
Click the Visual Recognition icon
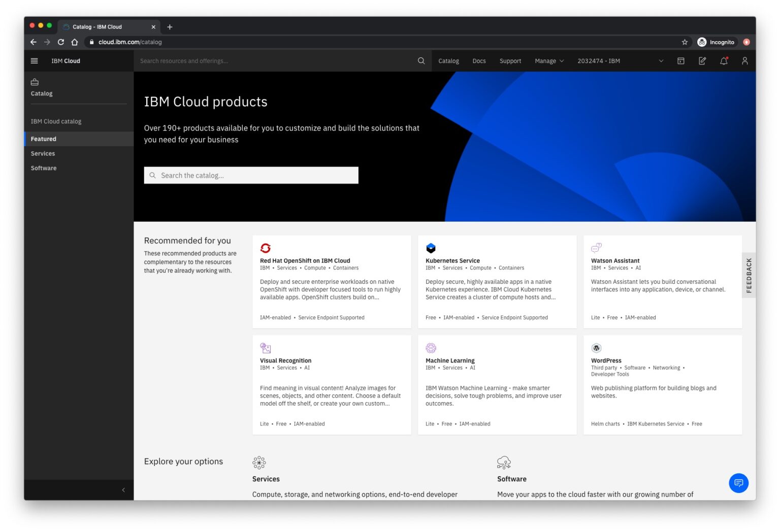(x=265, y=348)
